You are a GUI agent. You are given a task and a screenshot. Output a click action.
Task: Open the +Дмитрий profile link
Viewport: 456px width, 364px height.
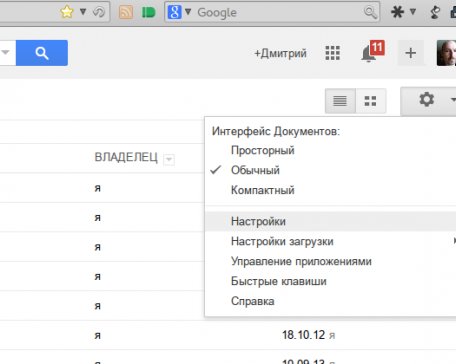(x=280, y=53)
